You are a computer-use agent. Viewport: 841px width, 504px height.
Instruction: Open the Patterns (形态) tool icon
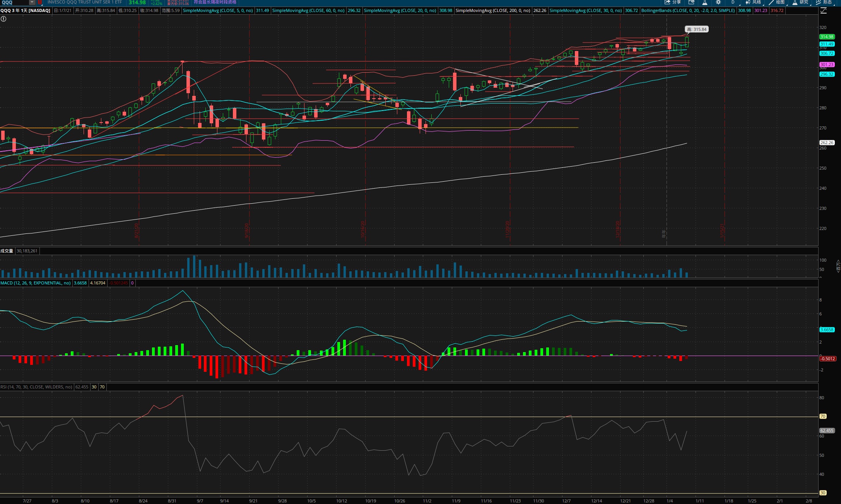click(824, 2)
